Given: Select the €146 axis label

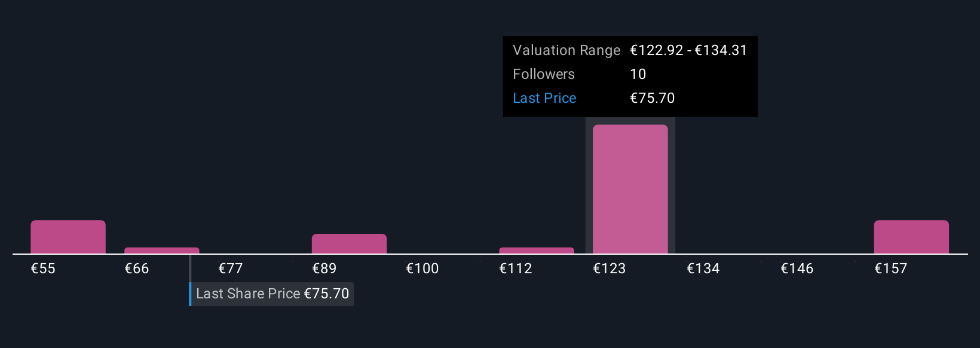Looking at the screenshot, I should point(797,268).
